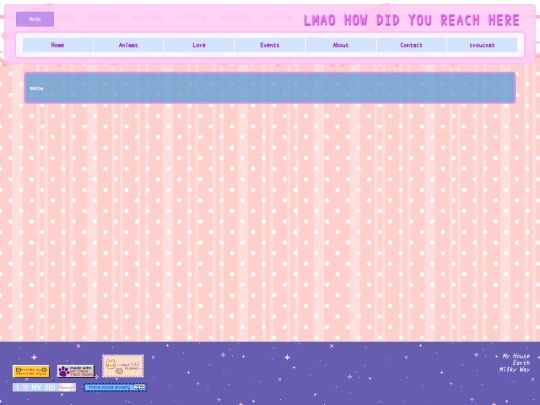Click the LMAO HOW DID YOU REACH HERE title
This screenshot has width=540, height=405.
(x=412, y=20)
